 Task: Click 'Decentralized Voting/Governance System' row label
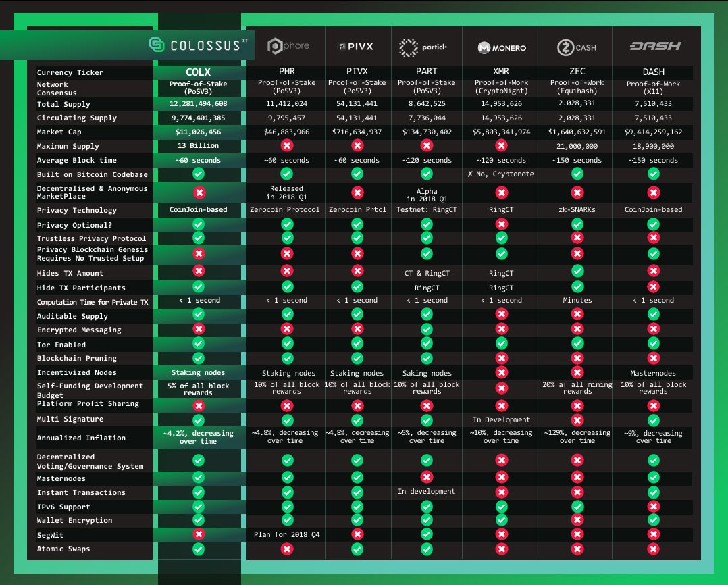(90, 461)
